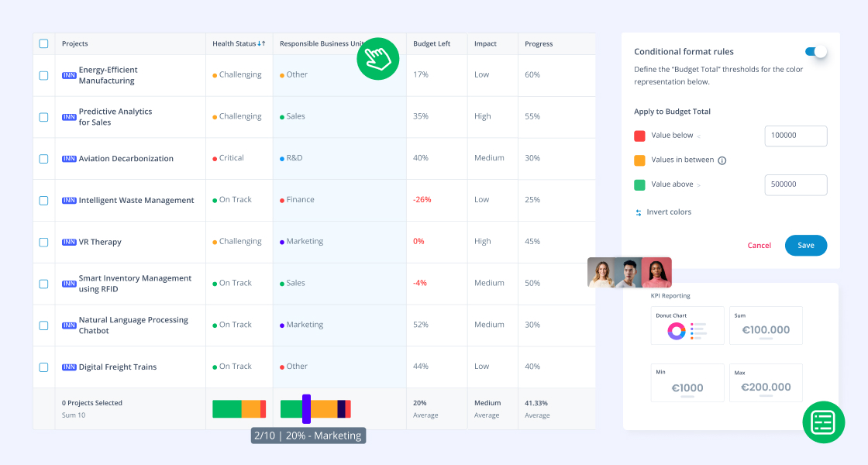Click the Progress column header
Screen dimensions: 868x465
click(539, 44)
